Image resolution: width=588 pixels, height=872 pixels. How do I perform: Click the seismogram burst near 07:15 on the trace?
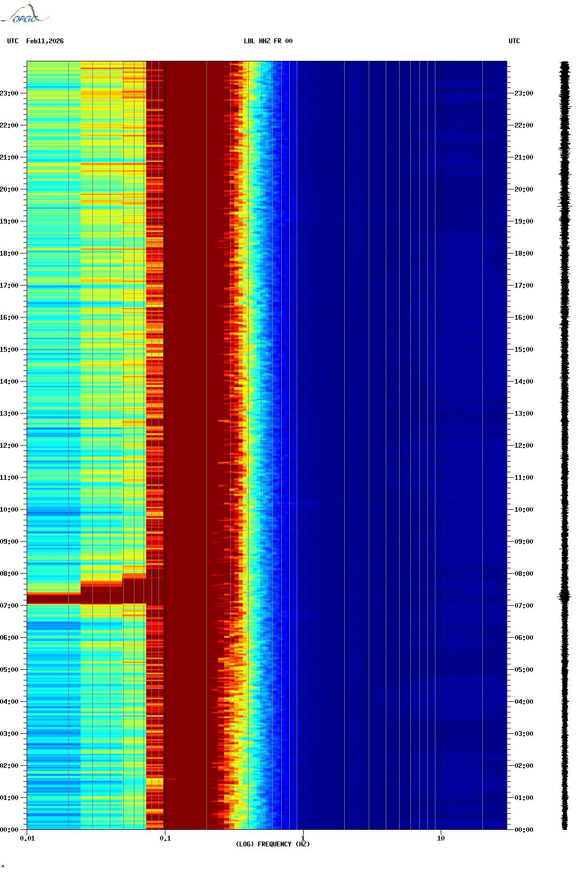564,596
